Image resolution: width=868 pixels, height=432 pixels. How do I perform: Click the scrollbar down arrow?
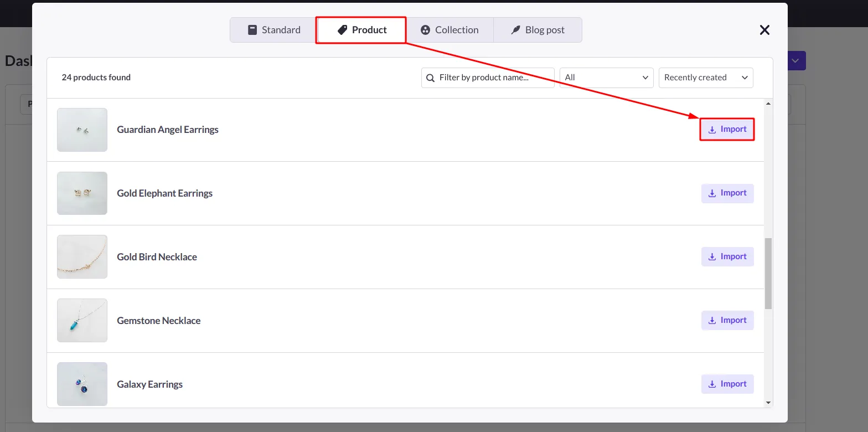768,403
